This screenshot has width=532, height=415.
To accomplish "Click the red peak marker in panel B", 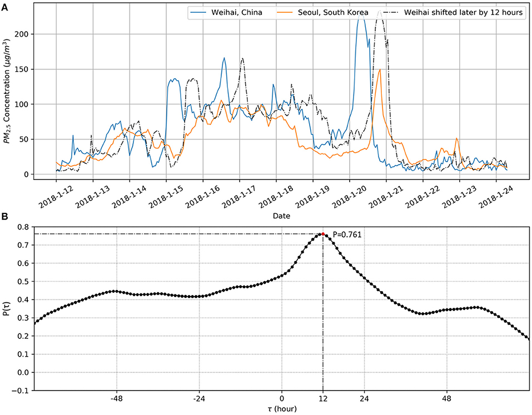I will coord(323,234).
